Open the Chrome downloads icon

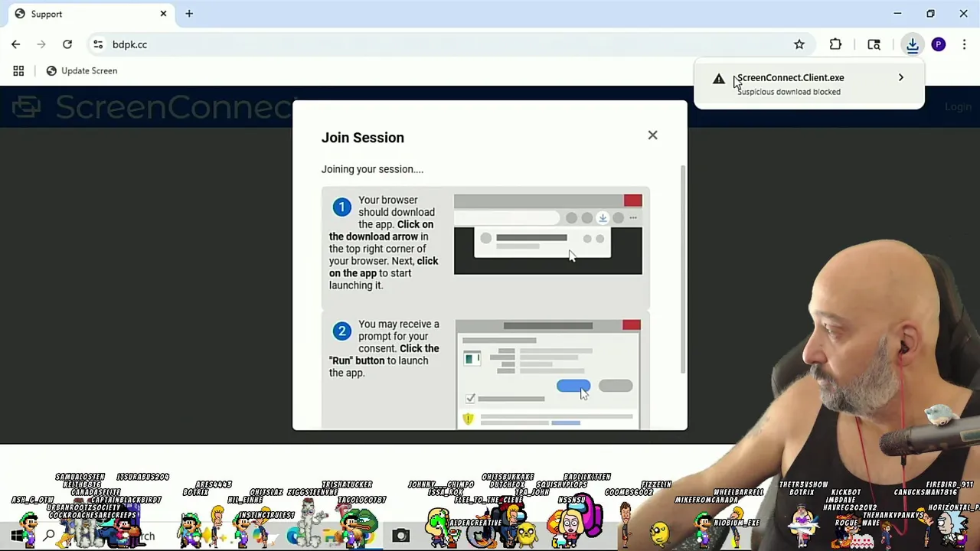click(912, 44)
